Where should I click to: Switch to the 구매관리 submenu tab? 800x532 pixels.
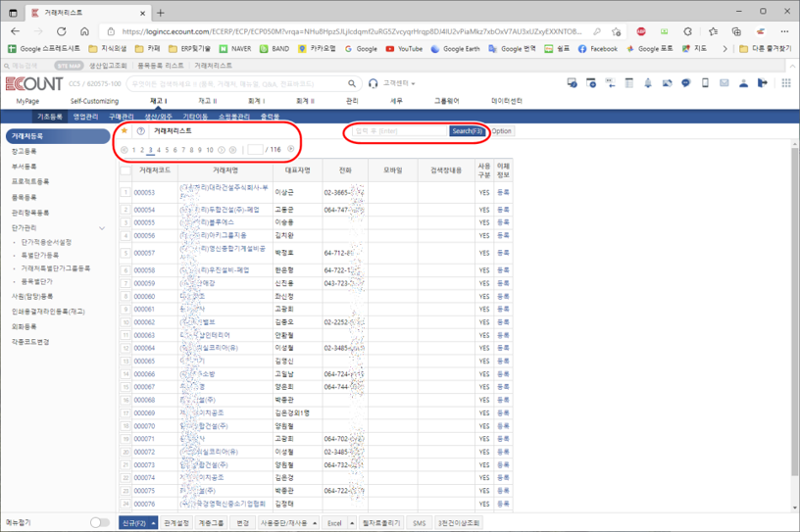point(121,117)
